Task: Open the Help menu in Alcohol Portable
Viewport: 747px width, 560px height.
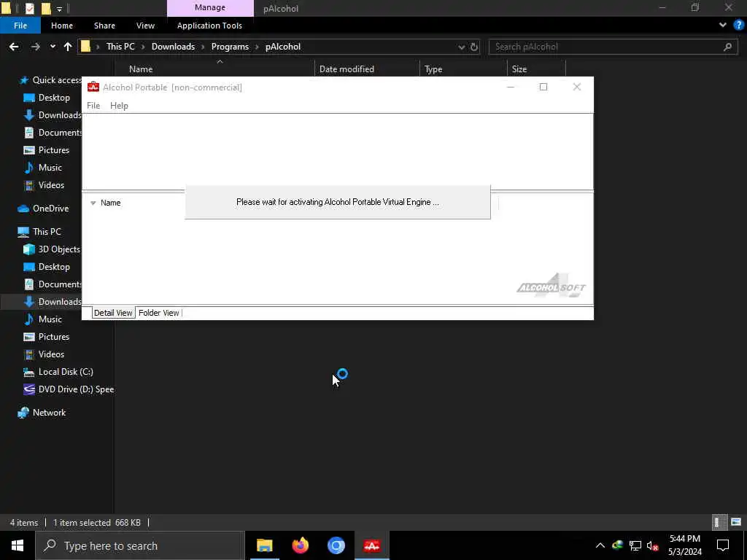Action: 119,106
